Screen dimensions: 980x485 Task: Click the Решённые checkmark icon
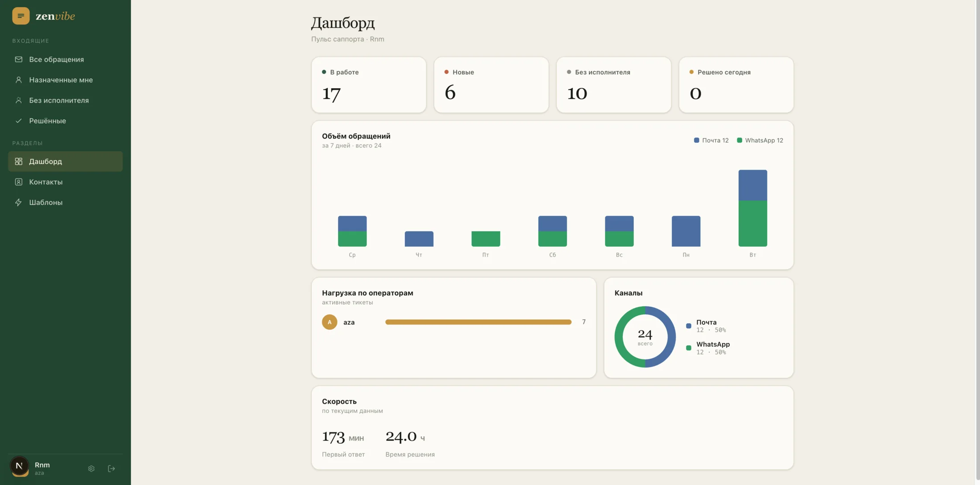(x=18, y=121)
